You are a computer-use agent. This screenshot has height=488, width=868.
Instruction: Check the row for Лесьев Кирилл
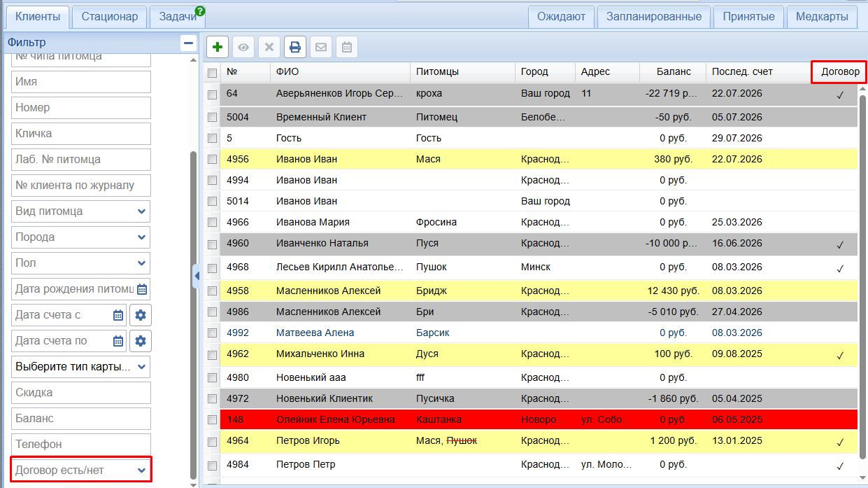point(213,267)
